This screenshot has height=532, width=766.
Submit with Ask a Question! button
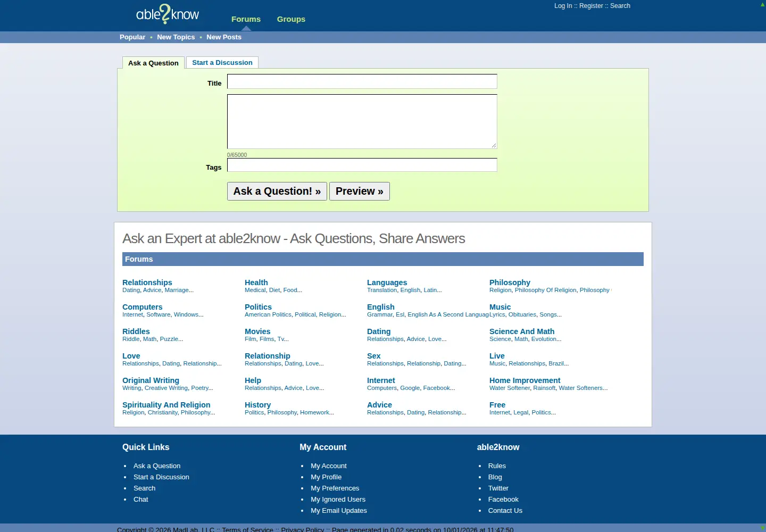[277, 191]
